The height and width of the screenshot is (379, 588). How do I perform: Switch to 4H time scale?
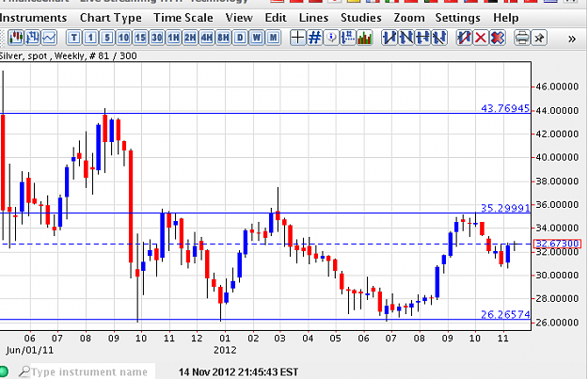207,38
